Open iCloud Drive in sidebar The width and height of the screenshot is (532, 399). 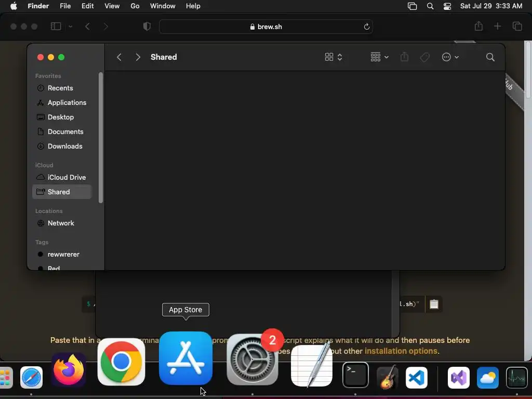pos(62,178)
